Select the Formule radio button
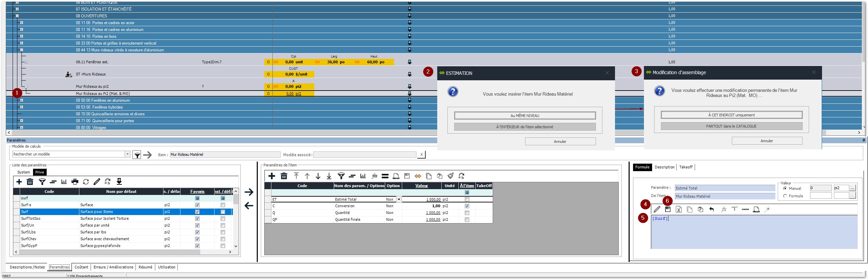Image resolution: width=868 pixels, height=280 pixels. click(x=785, y=196)
